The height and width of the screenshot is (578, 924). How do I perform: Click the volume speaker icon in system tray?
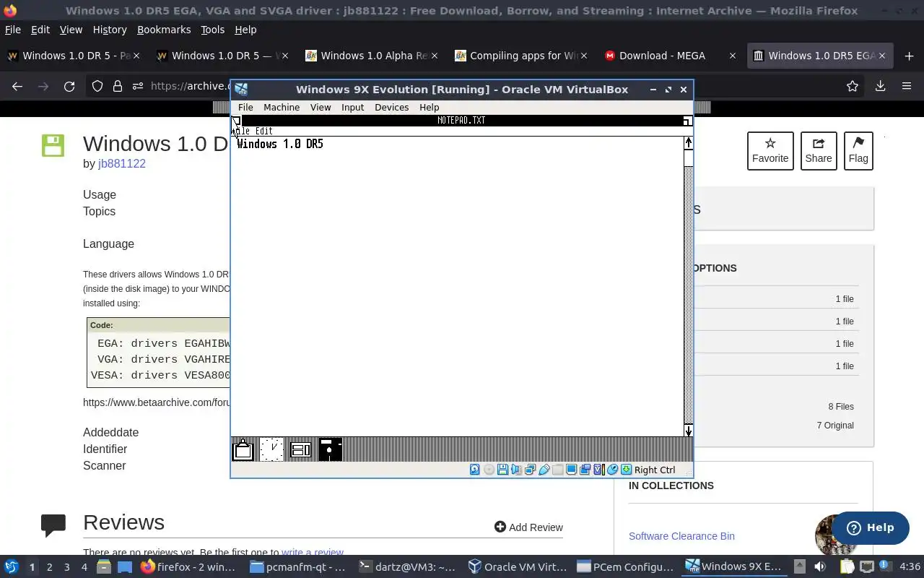pyautogui.click(x=820, y=567)
